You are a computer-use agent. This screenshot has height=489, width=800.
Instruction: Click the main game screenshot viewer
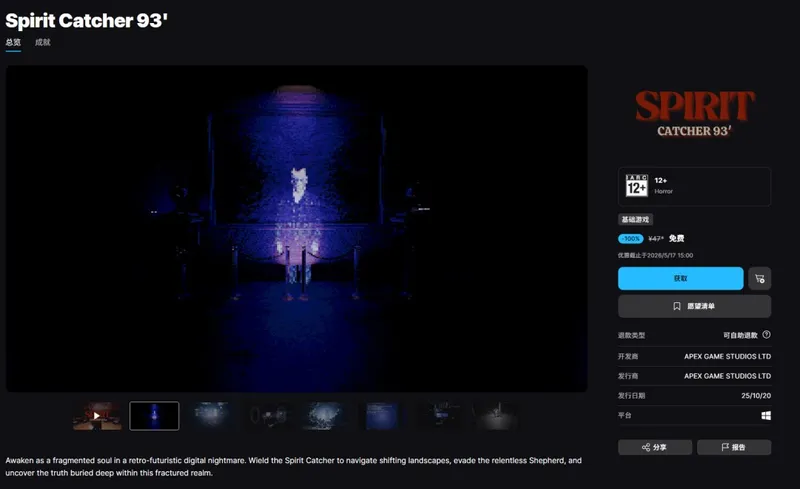click(x=296, y=229)
